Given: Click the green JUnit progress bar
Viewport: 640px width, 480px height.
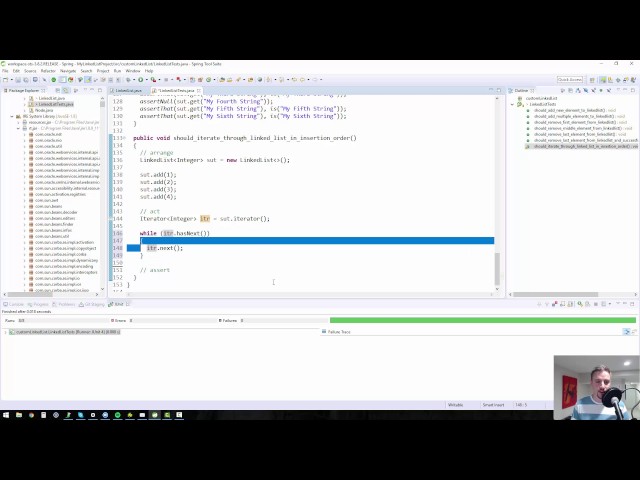Looking at the screenshot, I should point(483,320).
